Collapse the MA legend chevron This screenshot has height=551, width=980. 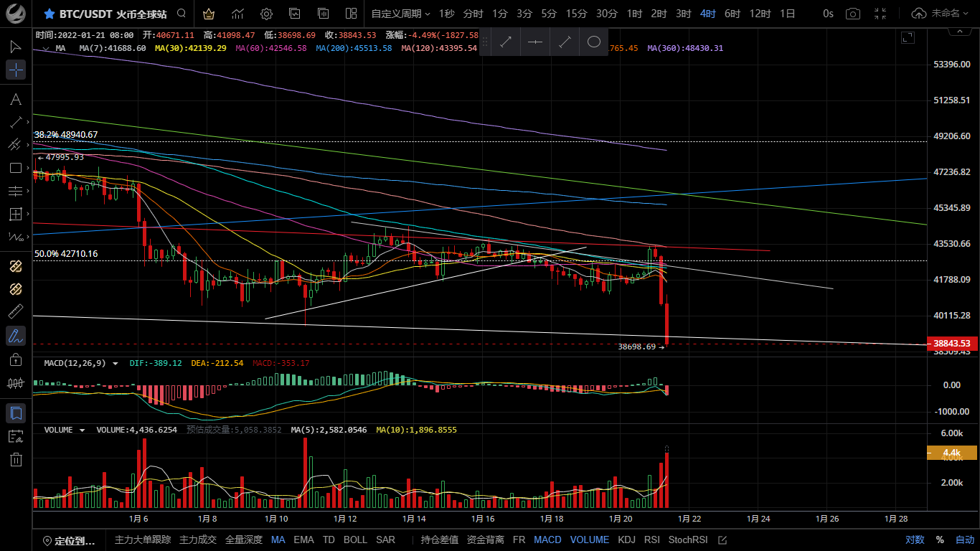click(x=45, y=48)
